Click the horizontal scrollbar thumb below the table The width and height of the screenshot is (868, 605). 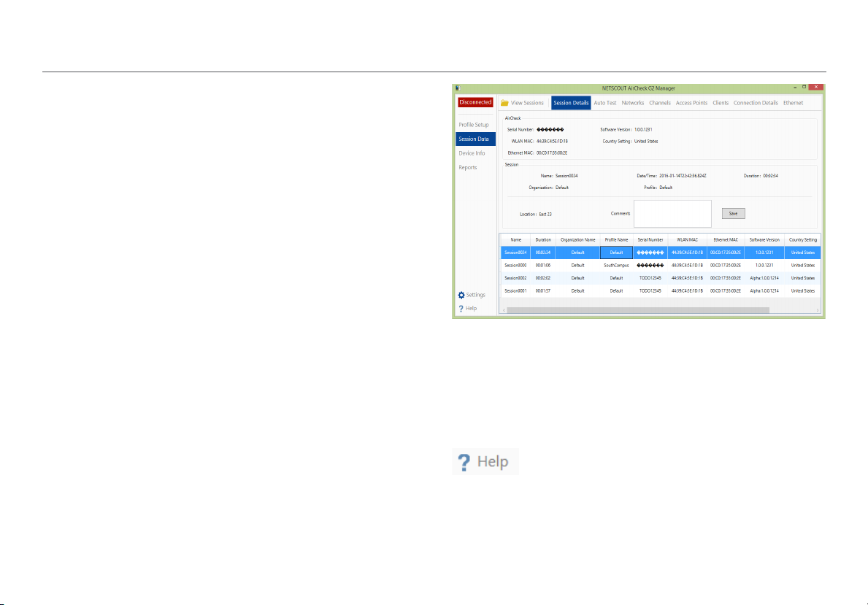(638, 310)
